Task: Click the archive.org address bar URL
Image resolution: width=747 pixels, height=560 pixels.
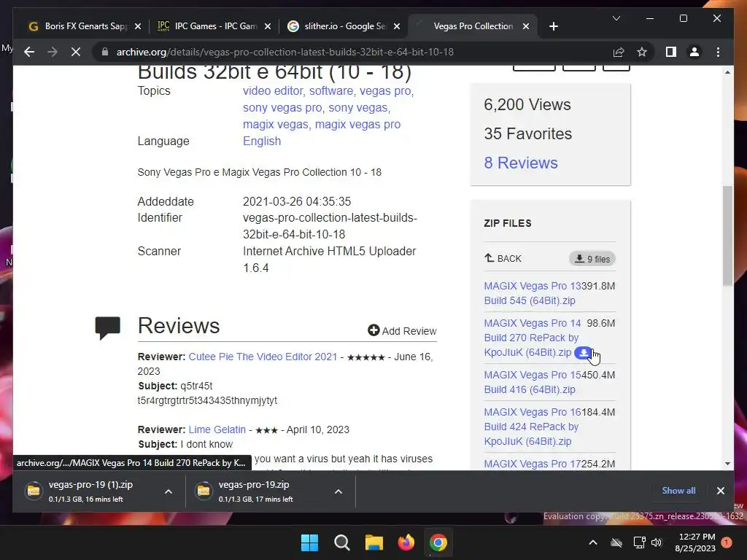Action: [285, 52]
